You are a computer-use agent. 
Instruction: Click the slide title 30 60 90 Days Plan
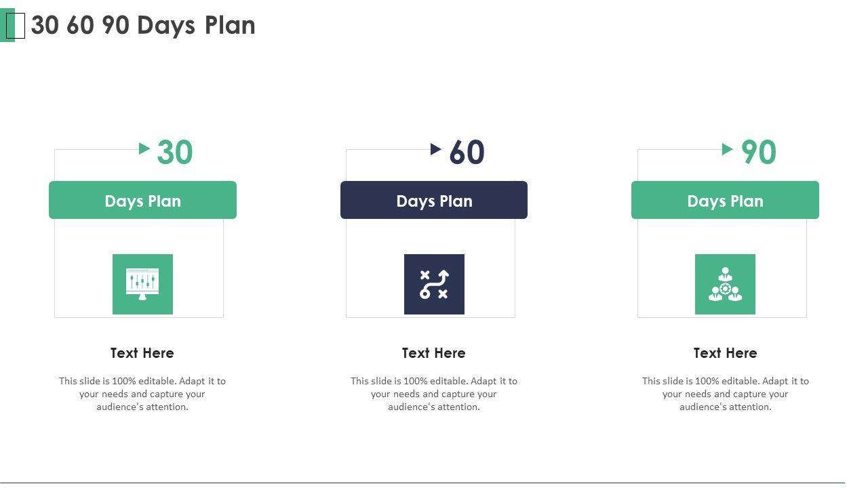[143, 25]
